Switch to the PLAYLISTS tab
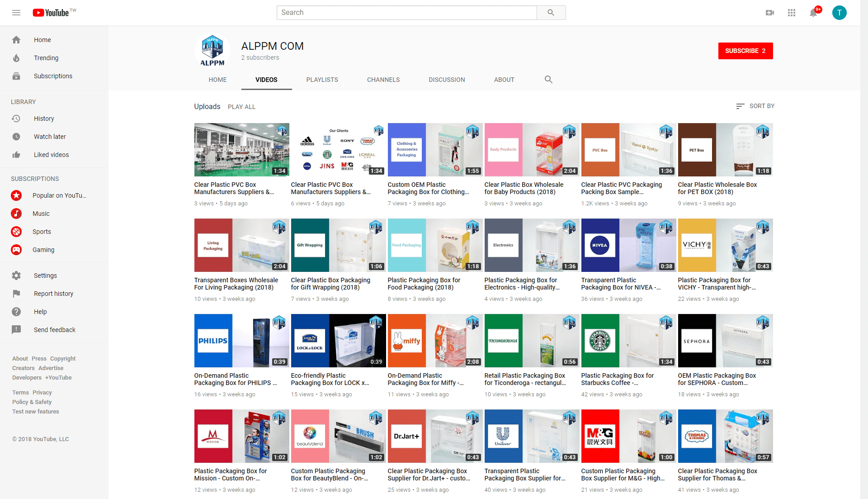This screenshot has width=868, height=499. click(322, 80)
